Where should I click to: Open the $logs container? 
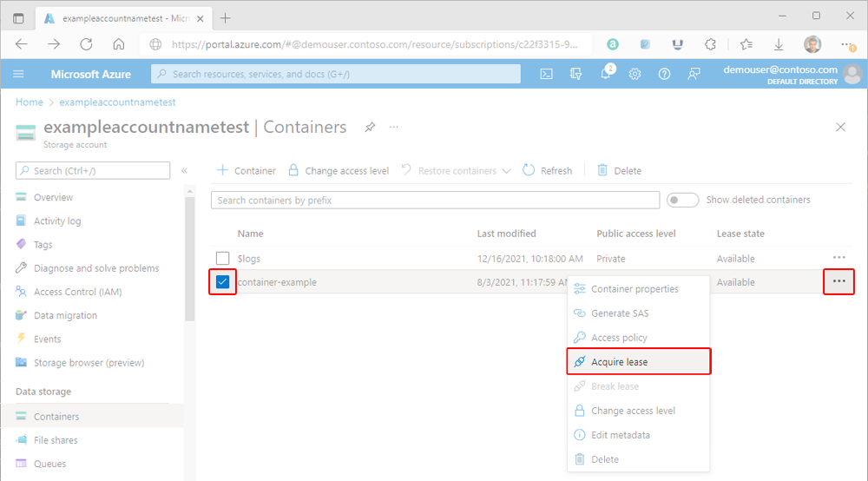[248, 259]
